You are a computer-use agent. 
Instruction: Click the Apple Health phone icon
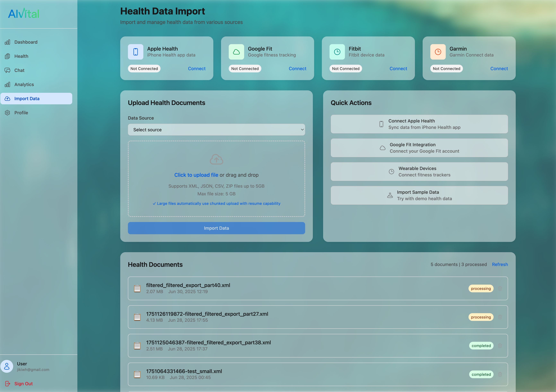(x=136, y=52)
